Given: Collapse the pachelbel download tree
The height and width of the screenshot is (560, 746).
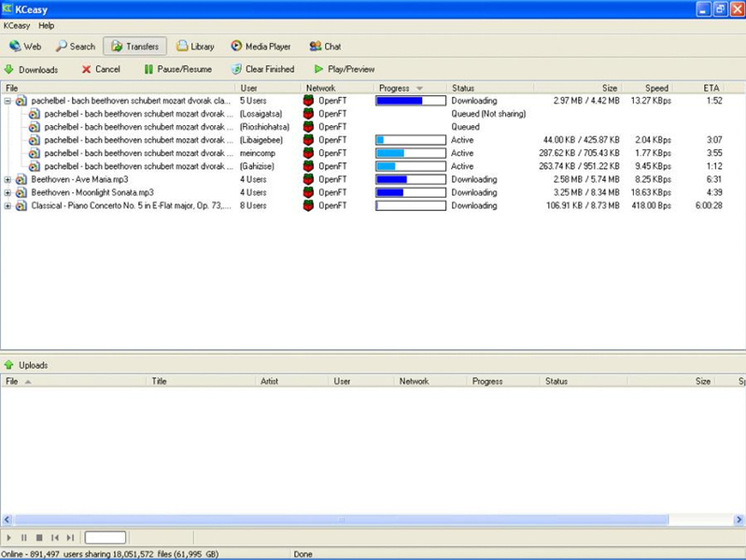Looking at the screenshot, I should pos(7,101).
